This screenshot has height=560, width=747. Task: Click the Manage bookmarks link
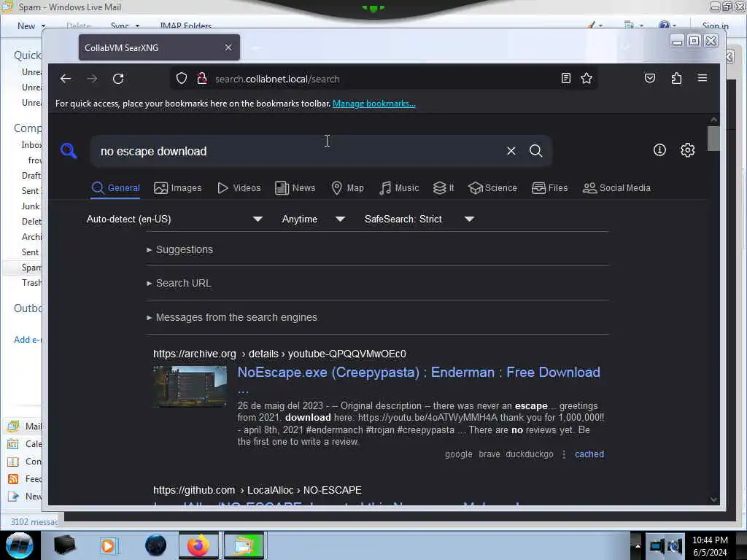coord(374,104)
